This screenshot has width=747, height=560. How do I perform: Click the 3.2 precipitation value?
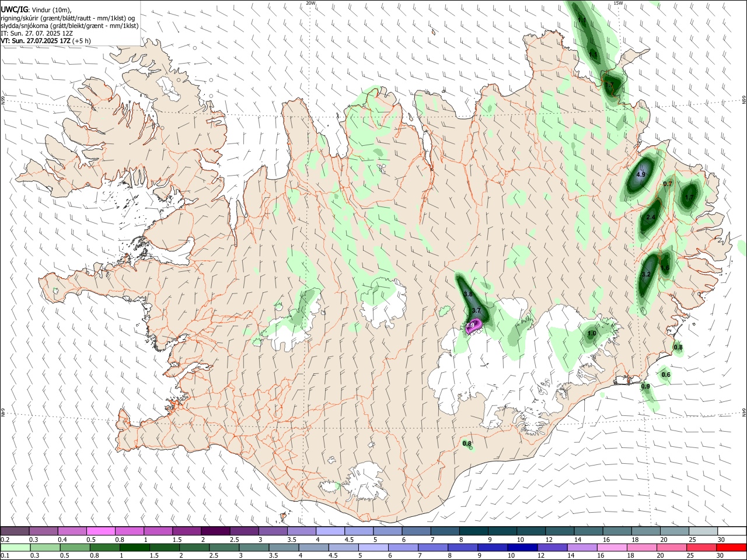tap(645, 274)
